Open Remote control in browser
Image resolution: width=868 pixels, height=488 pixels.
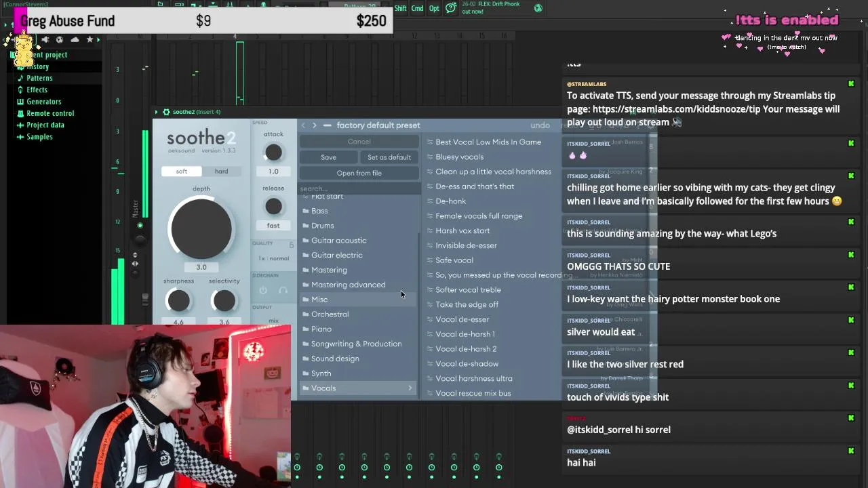tap(50, 114)
